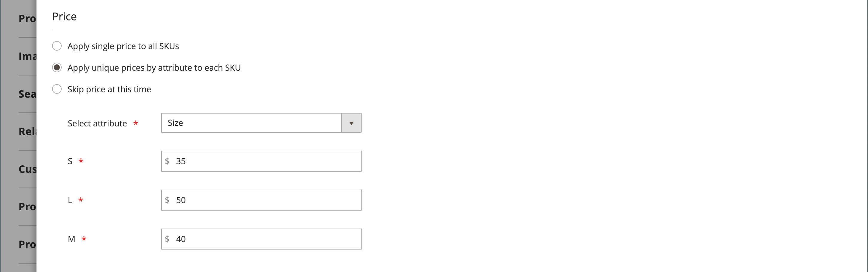The height and width of the screenshot is (272, 868).
Task: Open the 'Ima' section in background sidebar
Action: point(27,56)
